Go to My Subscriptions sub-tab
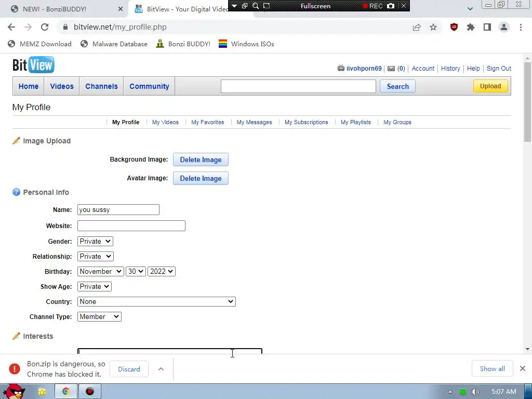 tap(307, 122)
